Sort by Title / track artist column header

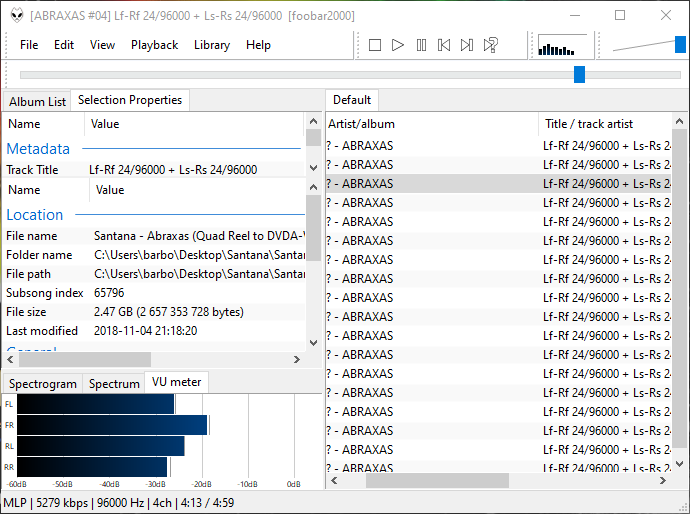click(x=606, y=124)
